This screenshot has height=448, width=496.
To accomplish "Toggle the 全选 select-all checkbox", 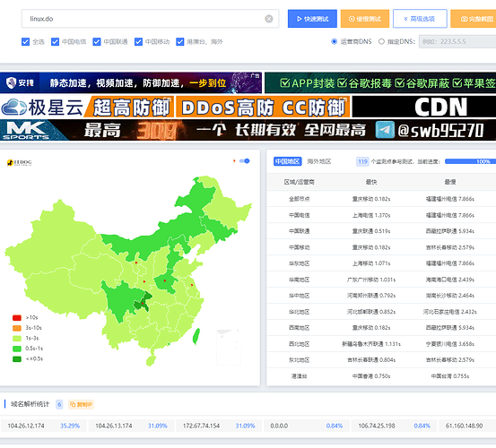I will [25, 42].
